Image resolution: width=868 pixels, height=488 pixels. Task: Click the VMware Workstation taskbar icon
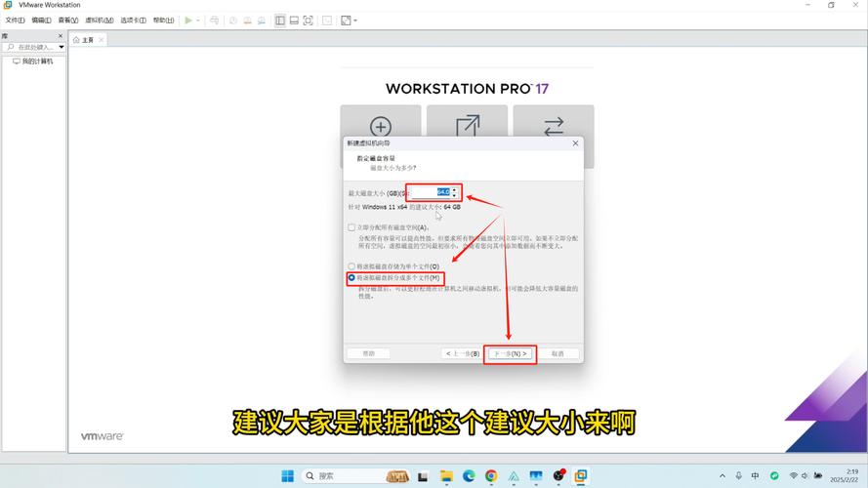(x=581, y=476)
